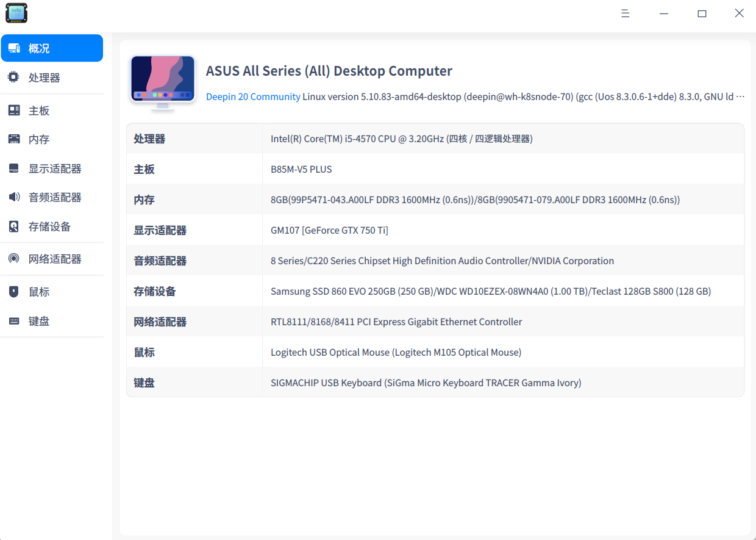Maximize the Device Manager window

[x=702, y=13]
